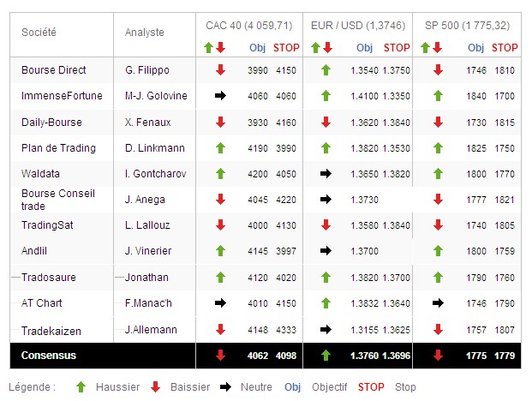Click the Consensus row label
Screen dimensions: 532x401
[49, 356]
